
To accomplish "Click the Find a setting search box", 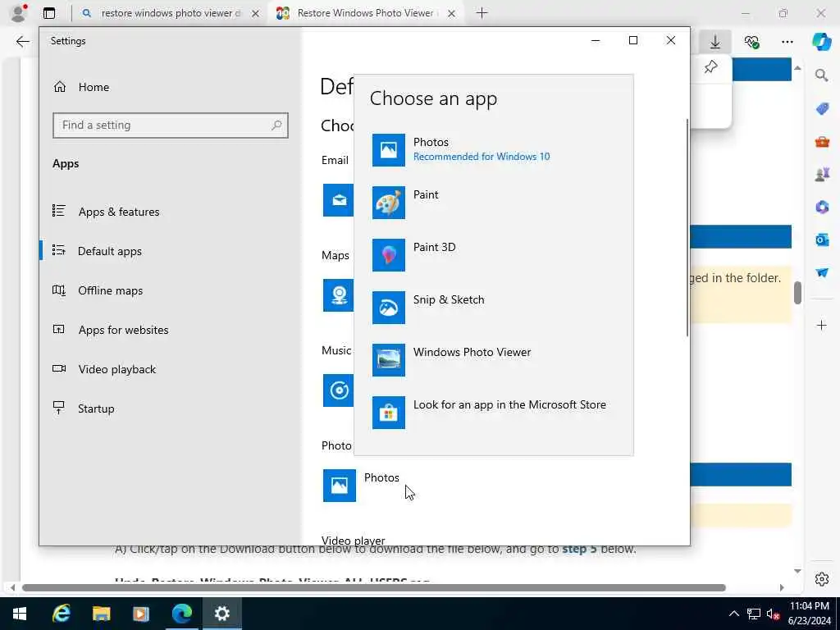I will (x=171, y=126).
